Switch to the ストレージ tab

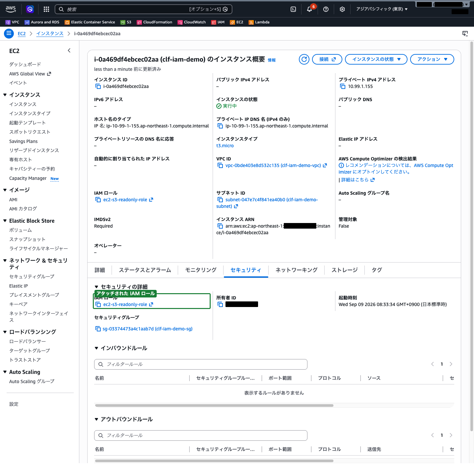click(345, 270)
